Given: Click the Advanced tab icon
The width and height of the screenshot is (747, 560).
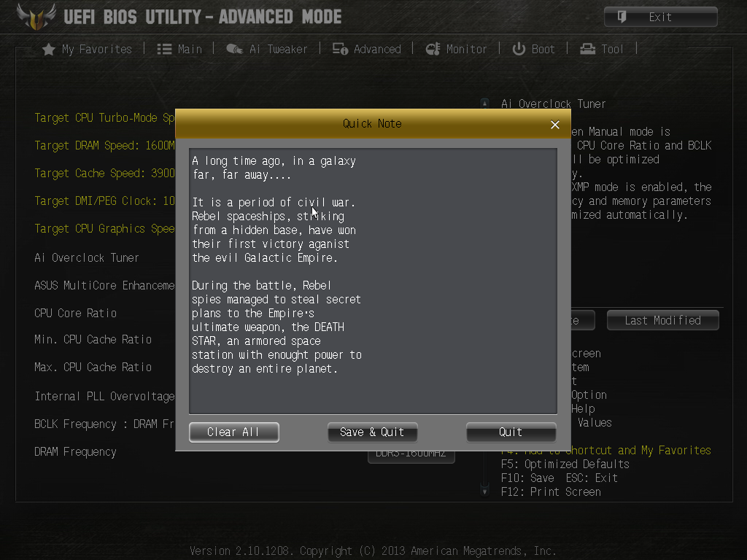Looking at the screenshot, I should [x=340, y=49].
